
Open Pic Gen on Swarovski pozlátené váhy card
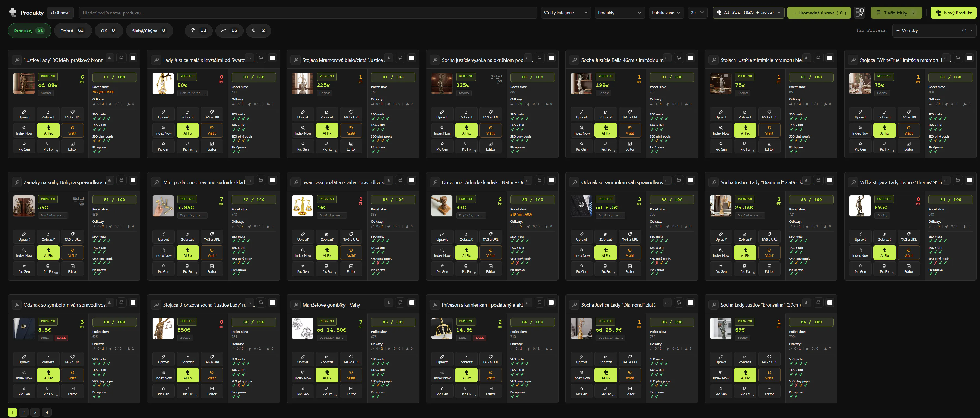[x=303, y=269]
